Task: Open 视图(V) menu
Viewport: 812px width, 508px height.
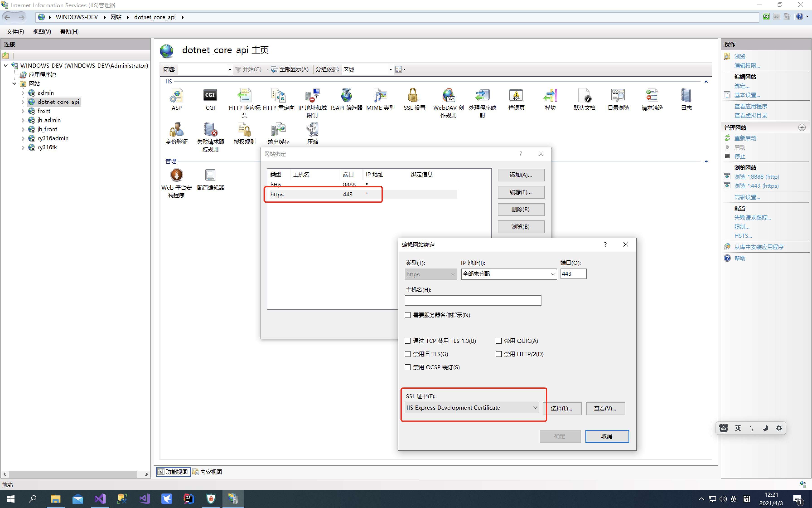Action: pyautogui.click(x=42, y=32)
